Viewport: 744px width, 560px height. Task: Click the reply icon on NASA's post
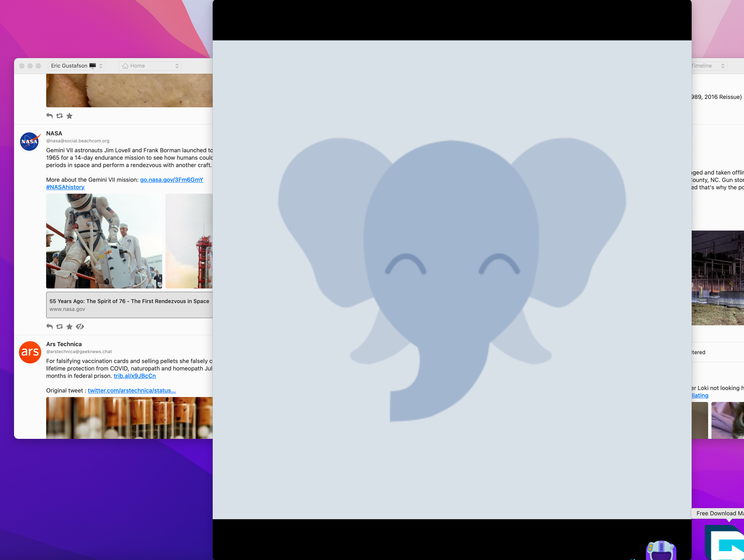[49, 326]
